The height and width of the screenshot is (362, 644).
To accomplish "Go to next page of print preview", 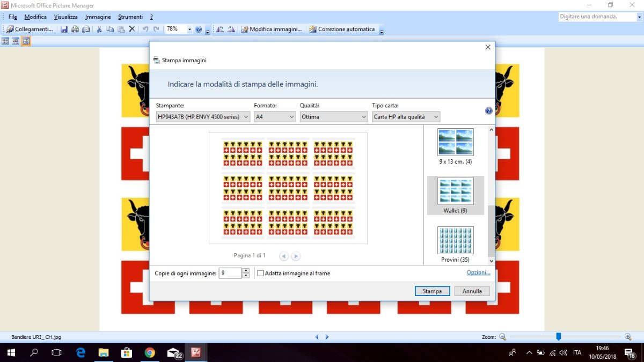I will pos(296,256).
